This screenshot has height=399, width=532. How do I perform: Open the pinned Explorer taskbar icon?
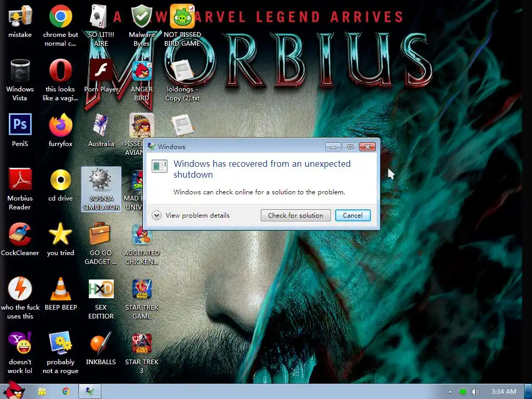pos(42,392)
